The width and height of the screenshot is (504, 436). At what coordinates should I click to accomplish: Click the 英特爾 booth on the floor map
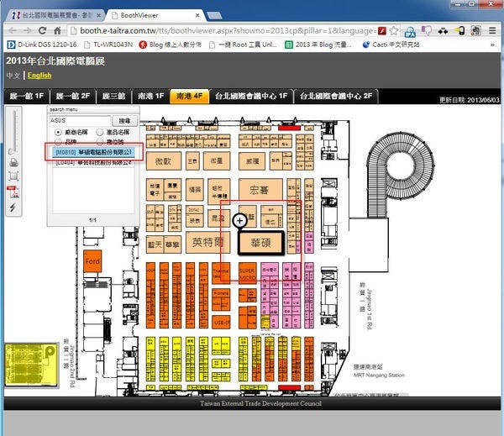[x=207, y=242]
